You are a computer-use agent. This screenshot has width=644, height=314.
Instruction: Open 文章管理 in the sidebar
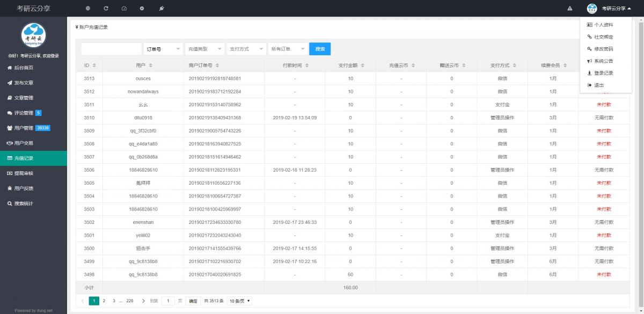coord(33,98)
